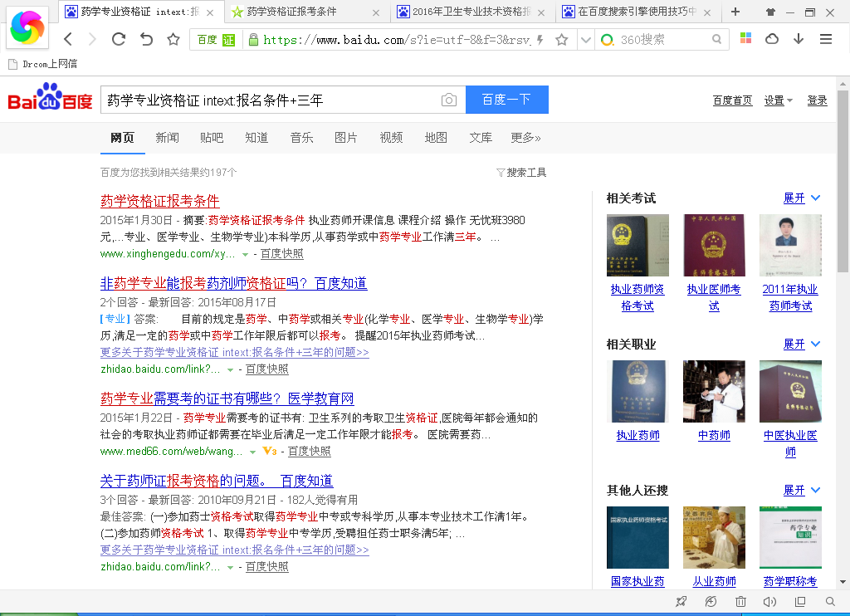Expand the 相关职业 section
Screen dimensions: 850x616
pyautogui.click(x=802, y=344)
